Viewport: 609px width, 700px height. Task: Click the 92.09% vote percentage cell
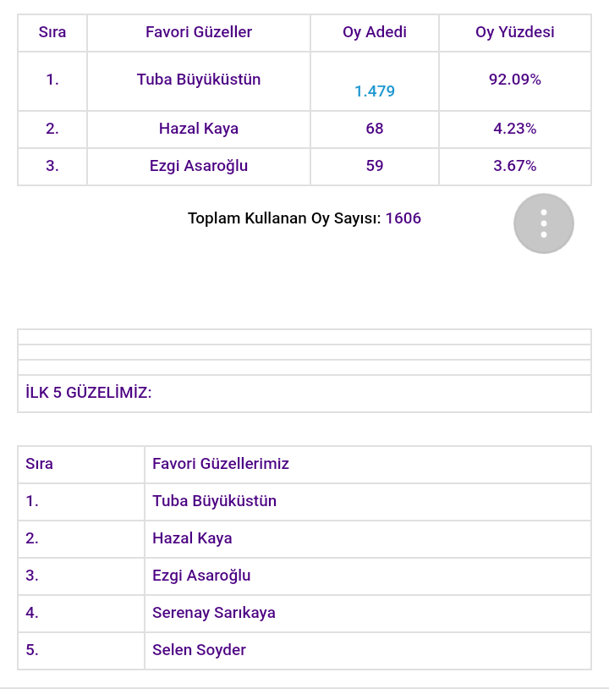pyautogui.click(x=515, y=80)
